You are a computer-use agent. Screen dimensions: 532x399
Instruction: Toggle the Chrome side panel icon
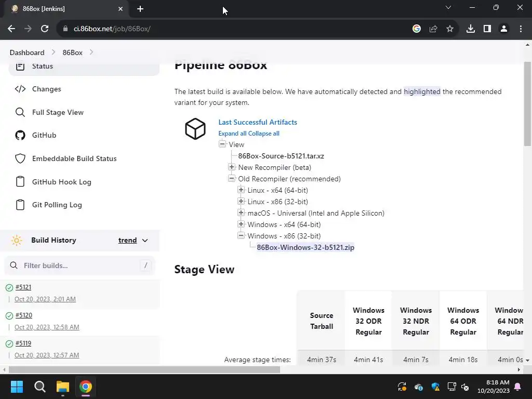tap(487, 29)
